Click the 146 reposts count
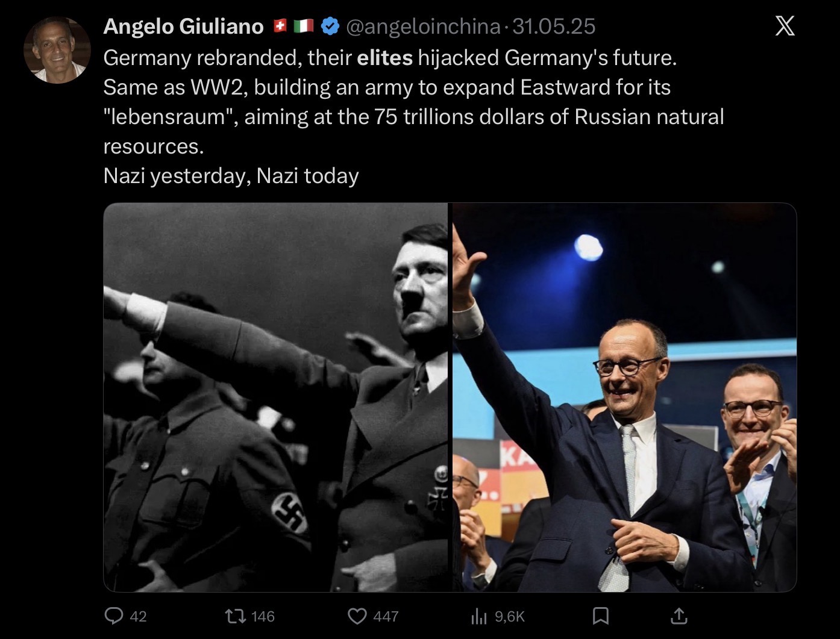The image size is (840, 639). point(263,616)
